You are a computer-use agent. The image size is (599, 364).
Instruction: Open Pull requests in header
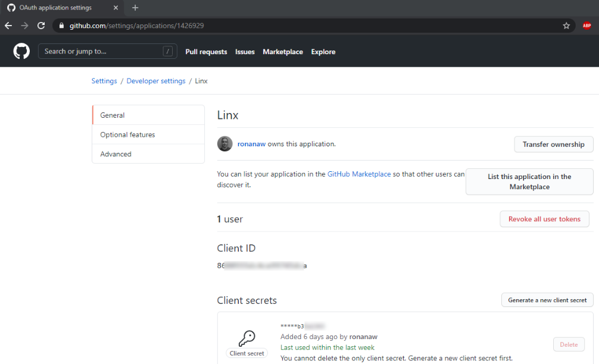(x=206, y=52)
